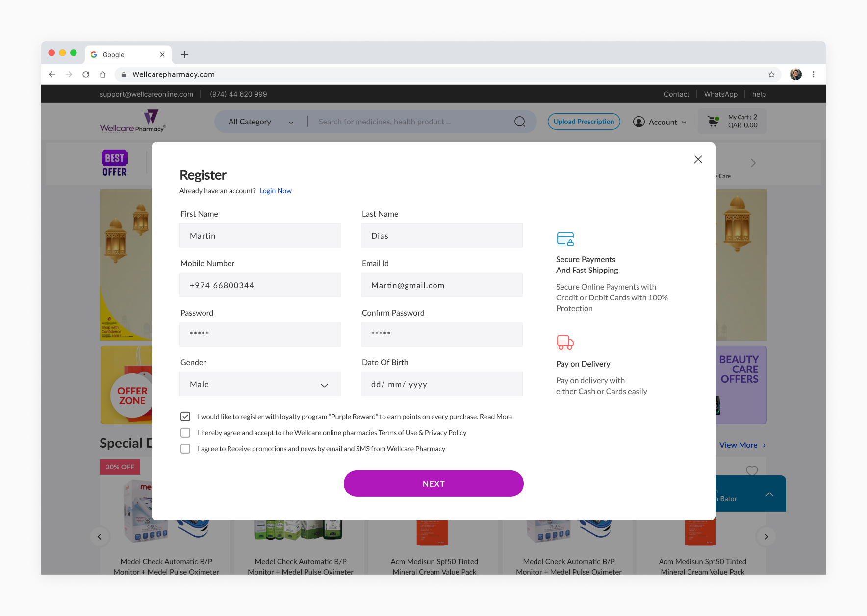Click the Date Of Birth input field
The width and height of the screenshot is (867, 616).
click(441, 384)
